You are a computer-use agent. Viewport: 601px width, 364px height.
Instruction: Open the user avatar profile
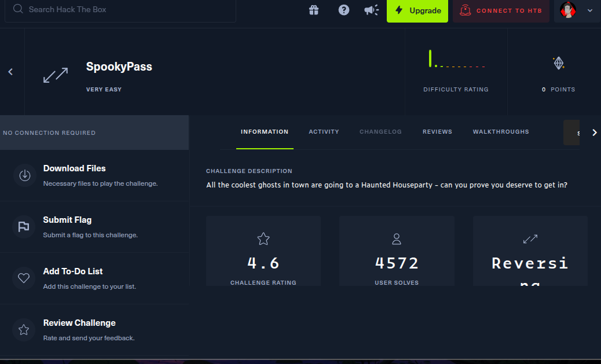point(567,10)
